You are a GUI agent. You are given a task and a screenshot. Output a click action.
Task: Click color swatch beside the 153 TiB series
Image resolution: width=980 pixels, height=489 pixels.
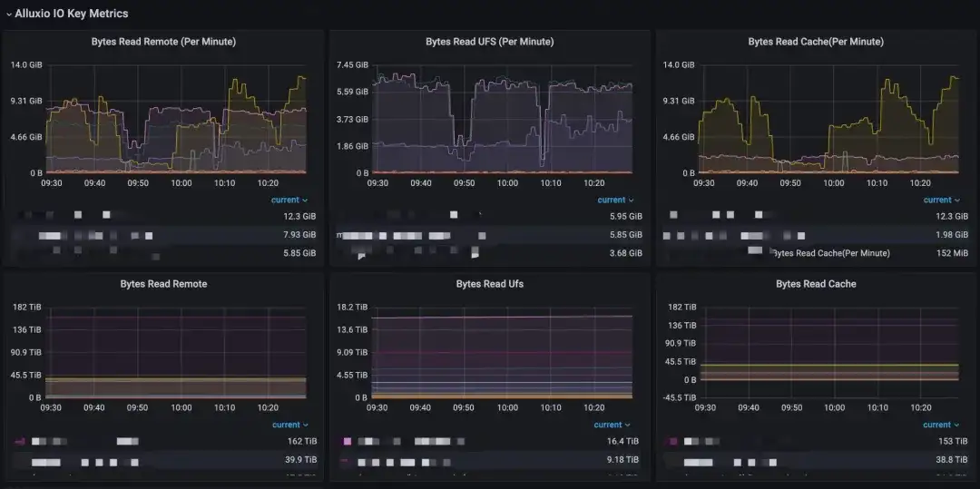pos(672,442)
